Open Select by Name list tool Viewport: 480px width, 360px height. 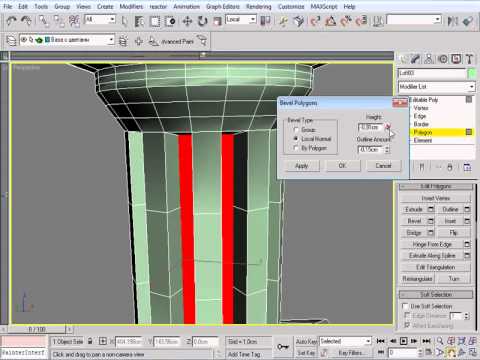139,21
